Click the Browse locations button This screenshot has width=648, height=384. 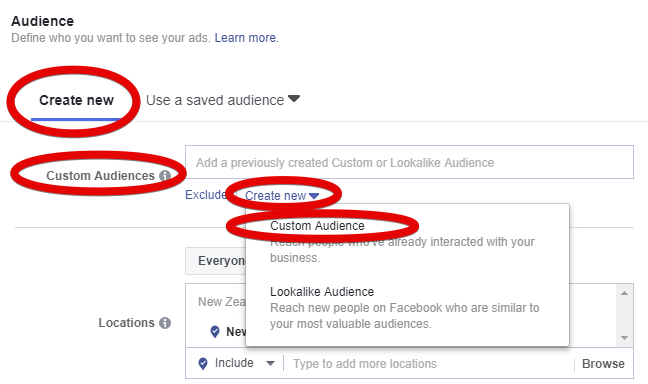603,364
